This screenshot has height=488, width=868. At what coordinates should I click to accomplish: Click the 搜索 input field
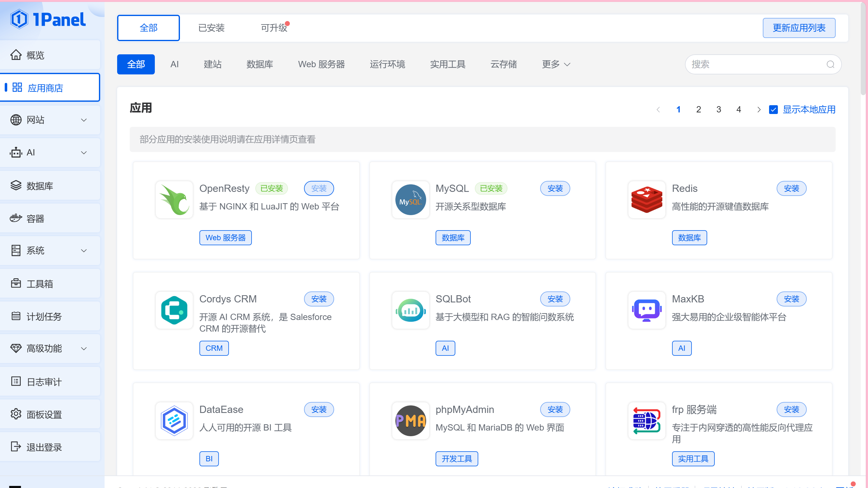click(755, 64)
